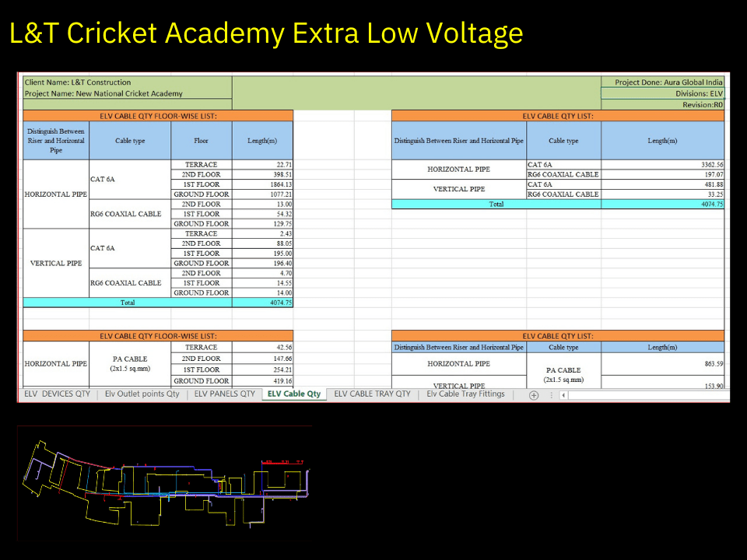Select the 398.51 length cell

262,174
